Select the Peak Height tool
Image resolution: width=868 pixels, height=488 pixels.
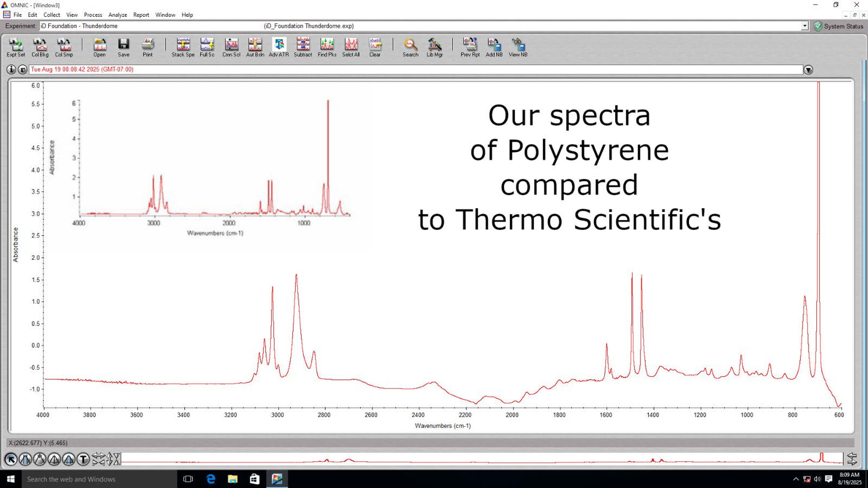[x=54, y=460]
